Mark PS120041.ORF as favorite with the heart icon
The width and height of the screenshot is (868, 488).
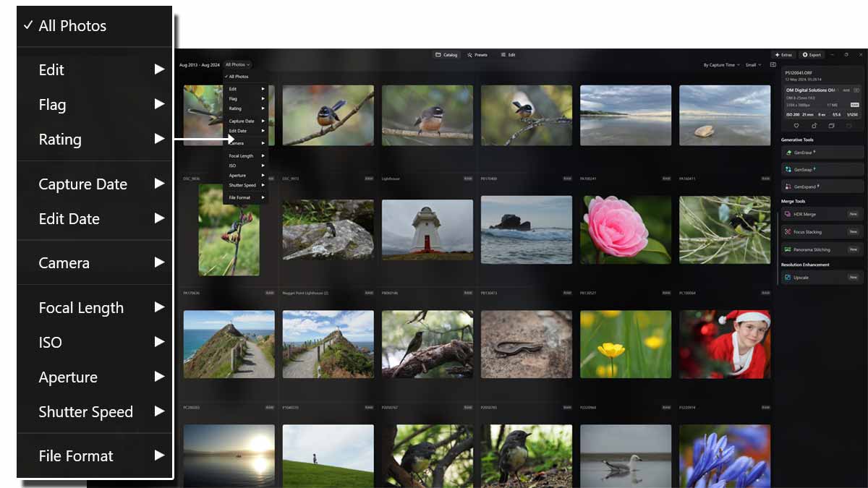pyautogui.click(x=796, y=126)
